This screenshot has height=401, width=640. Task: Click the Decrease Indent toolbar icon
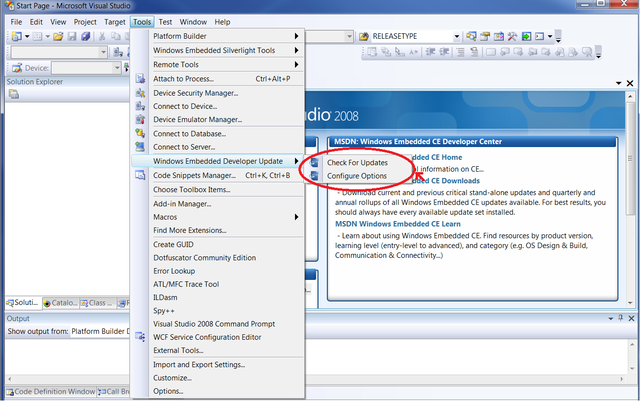click(430, 52)
